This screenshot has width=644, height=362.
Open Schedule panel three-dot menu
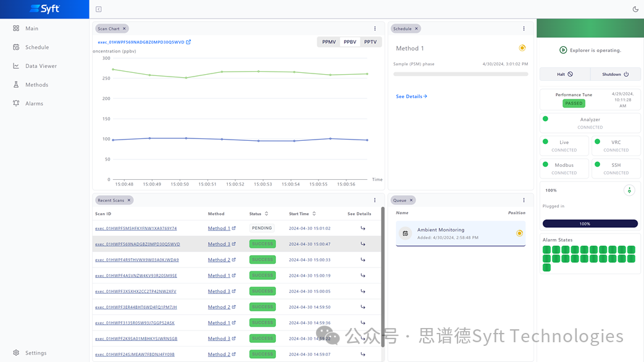524,29
